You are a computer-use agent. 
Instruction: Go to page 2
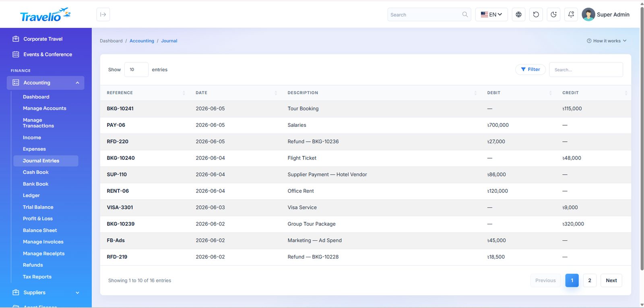click(590, 280)
